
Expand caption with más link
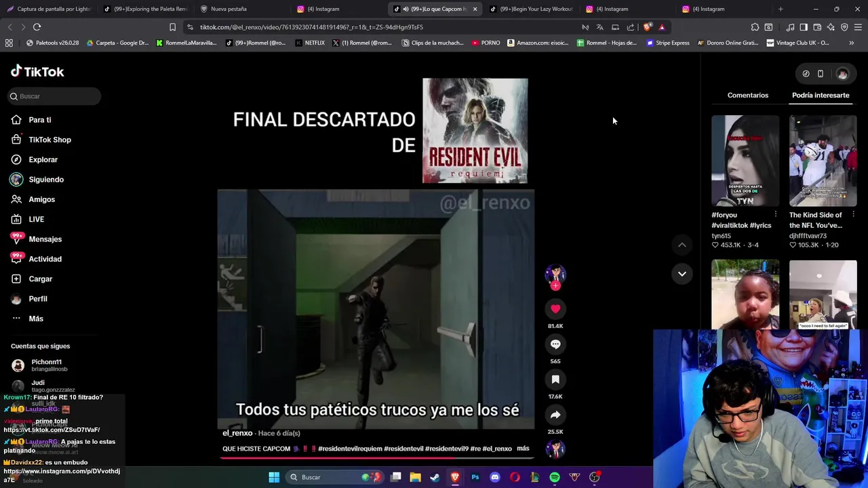click(x=523, y=448)
